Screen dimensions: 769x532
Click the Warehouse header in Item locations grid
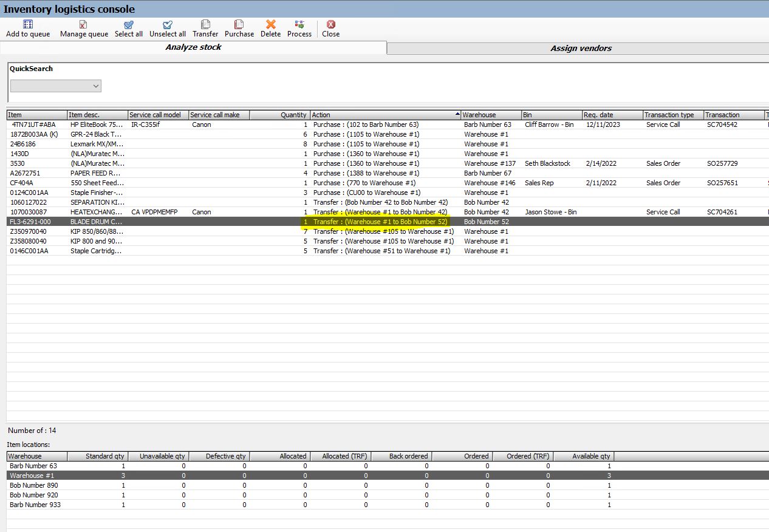pyautogui.click(x=37, y=456)
